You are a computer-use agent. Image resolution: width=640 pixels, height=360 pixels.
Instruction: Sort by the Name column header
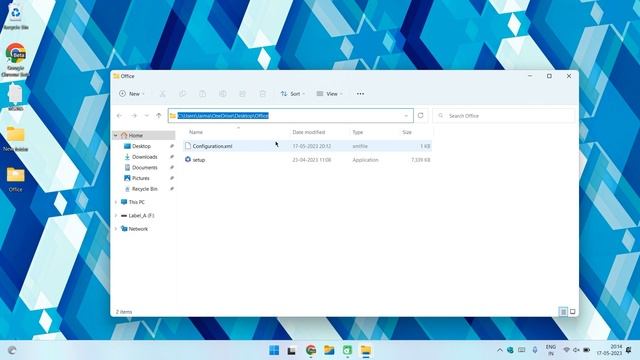(x=196, y=132)
